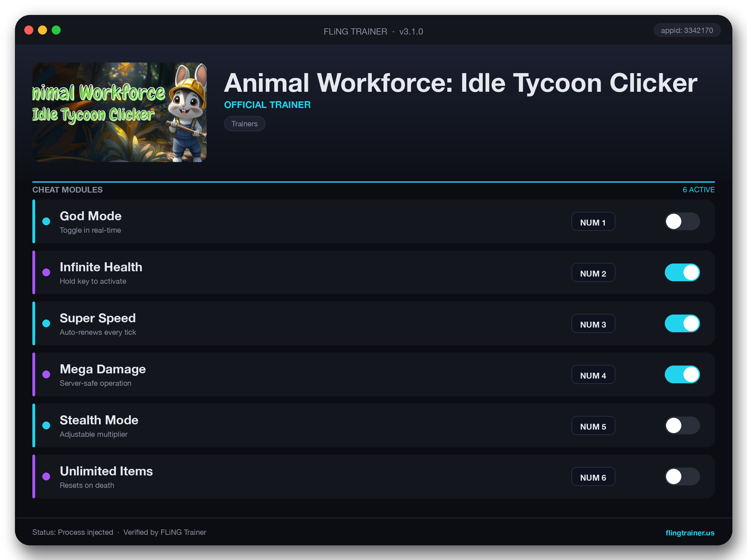Screen dimensions: 747x560
Task: Click the cyan status dot beside God Mode
Action: (x=46, y=222)
